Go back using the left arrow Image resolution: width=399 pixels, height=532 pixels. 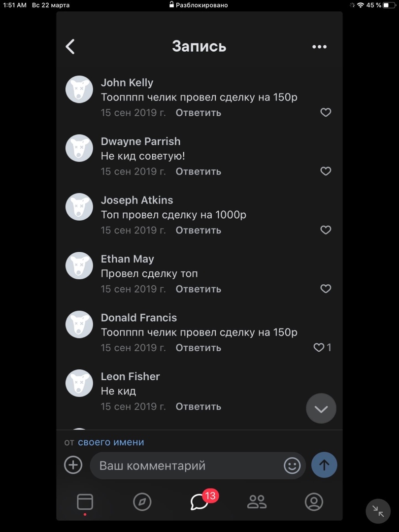click(70, 47)
